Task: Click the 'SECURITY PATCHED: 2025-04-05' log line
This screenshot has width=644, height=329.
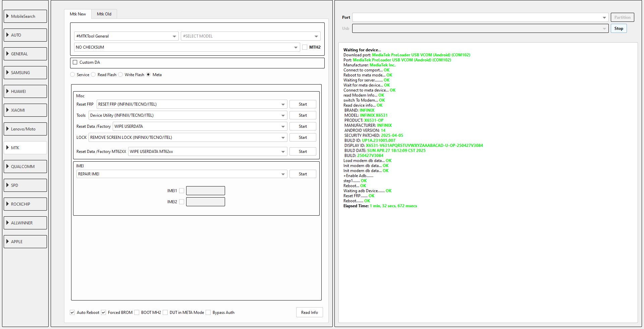Action: (374, 135)
